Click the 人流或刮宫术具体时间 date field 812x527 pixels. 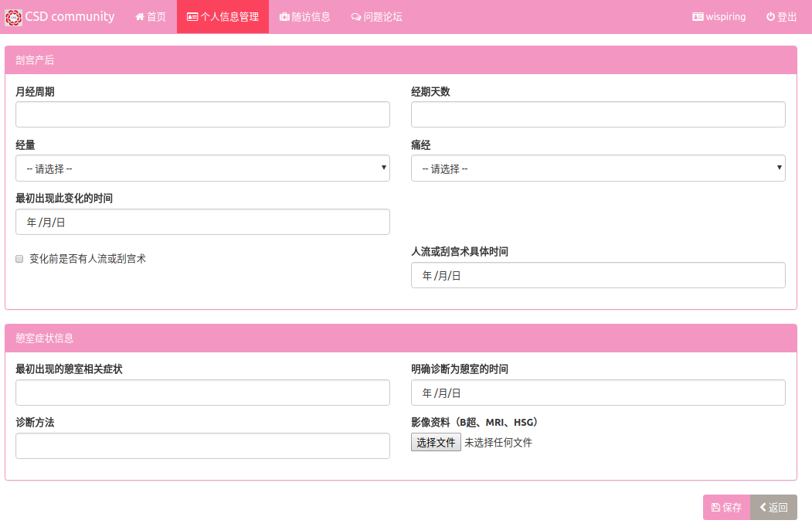[598, 276]
